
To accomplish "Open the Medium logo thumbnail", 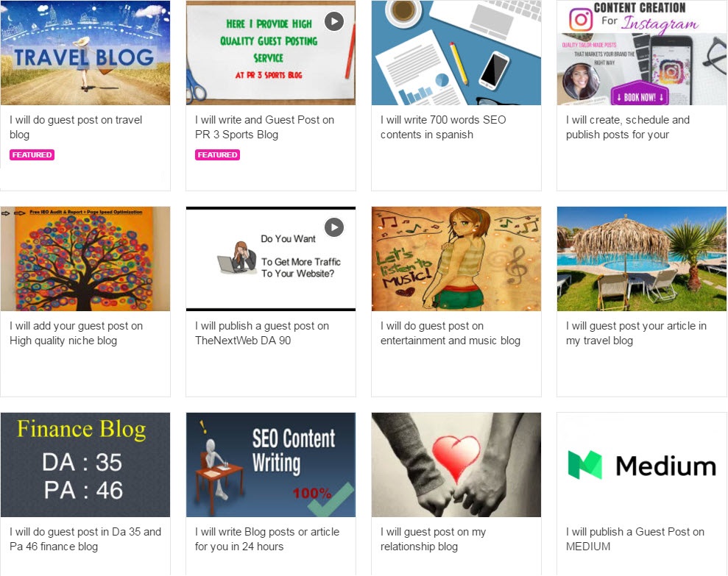I will tap(642, 465).
